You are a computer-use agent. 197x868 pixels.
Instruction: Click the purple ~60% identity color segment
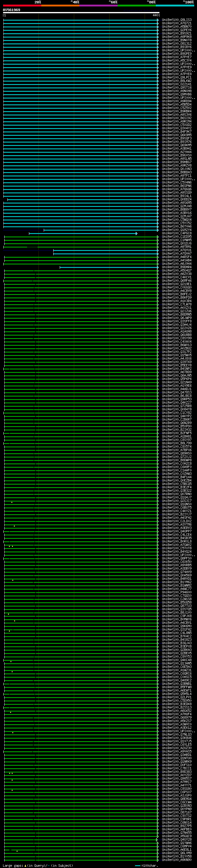click(99, 6)
